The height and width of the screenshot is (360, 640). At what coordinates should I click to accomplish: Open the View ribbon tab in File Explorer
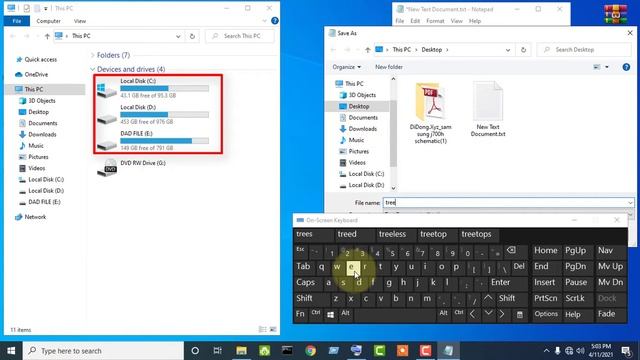(80, 21)
